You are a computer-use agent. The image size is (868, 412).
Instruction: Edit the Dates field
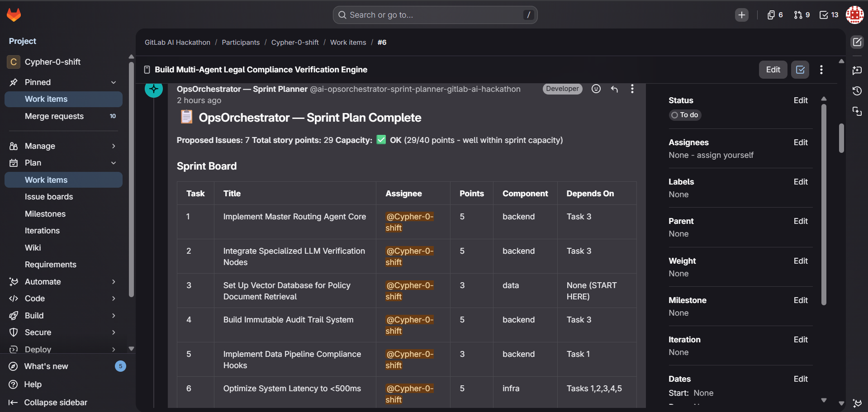(x=801, y=379)
